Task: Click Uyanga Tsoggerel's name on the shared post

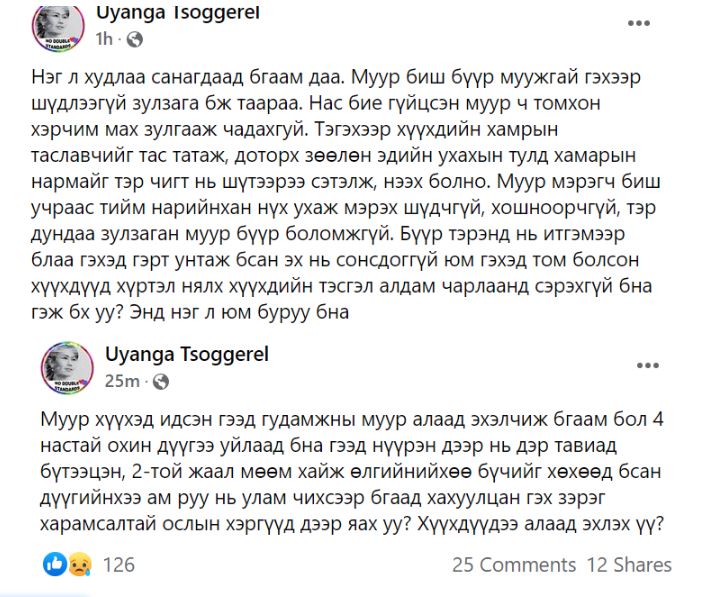Action: point(186,354)
